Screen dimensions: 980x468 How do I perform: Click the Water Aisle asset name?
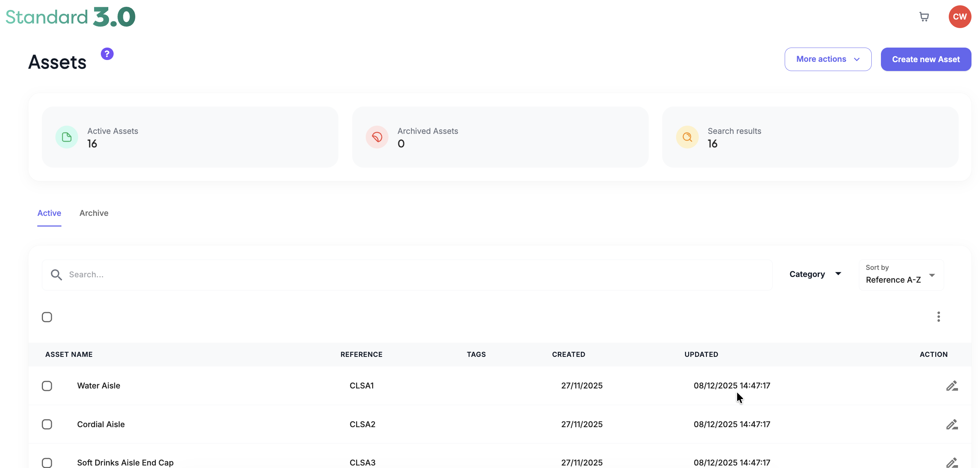[99, 385]
